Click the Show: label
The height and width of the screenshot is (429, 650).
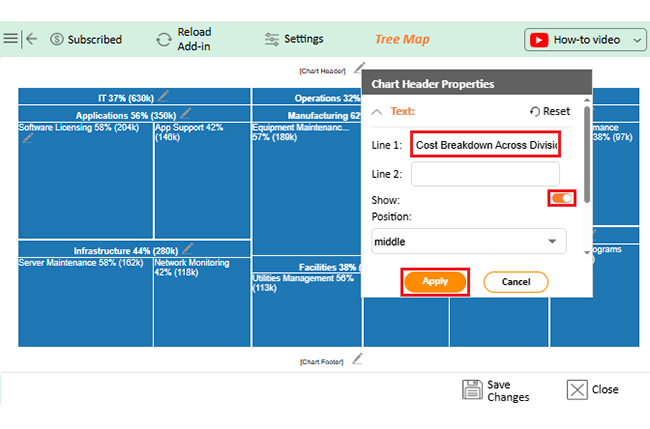tap(386, 200)
